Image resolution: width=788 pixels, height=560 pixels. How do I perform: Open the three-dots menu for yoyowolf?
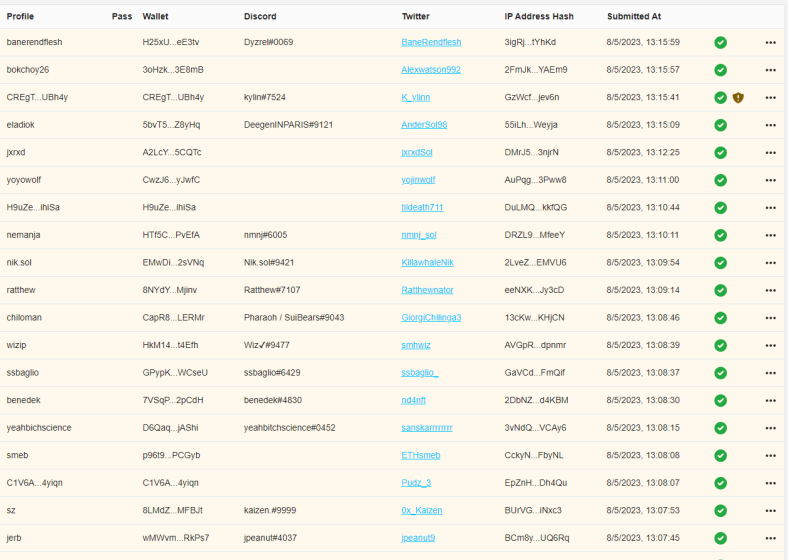tap(770, 180)
